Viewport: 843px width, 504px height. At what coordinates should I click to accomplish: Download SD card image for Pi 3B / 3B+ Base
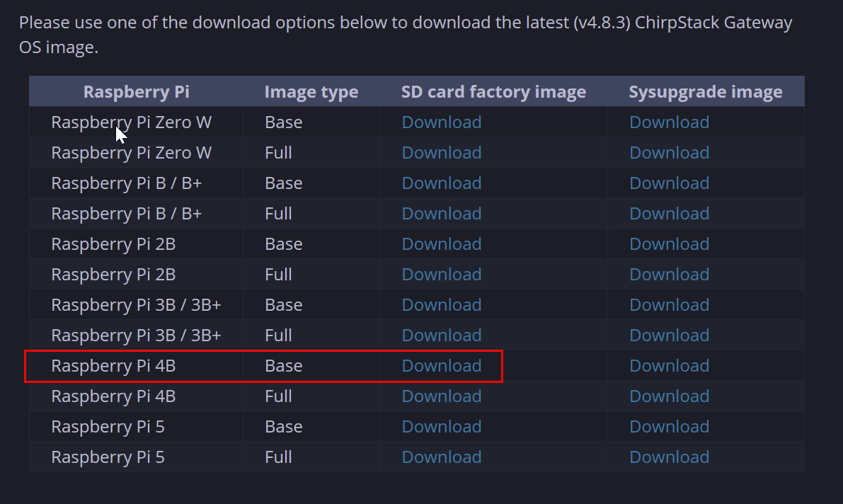pyautogui.click(x=441, y=305)
